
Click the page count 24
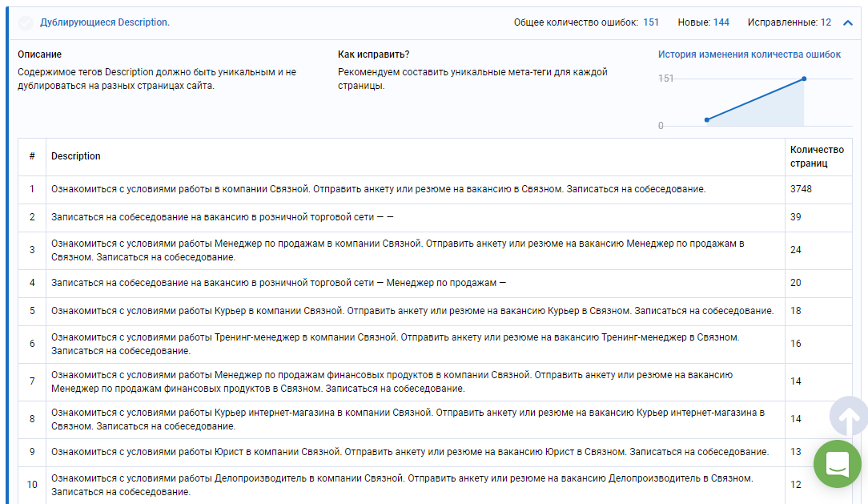point(795,250)
